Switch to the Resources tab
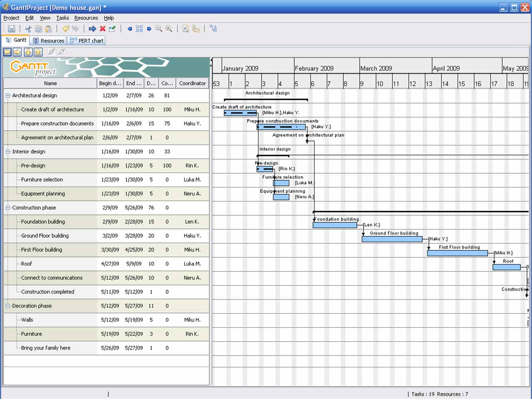The image size is (532, 399). tap(49, 41)
